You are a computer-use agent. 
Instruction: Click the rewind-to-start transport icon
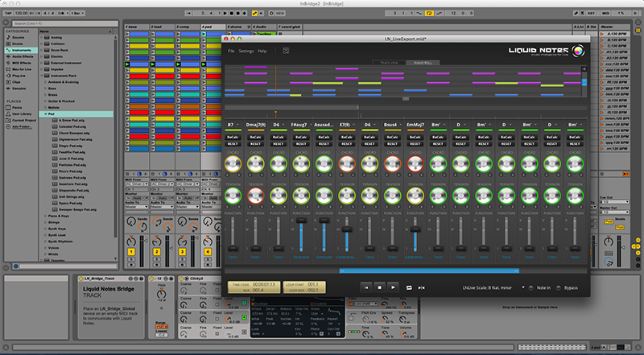tap(365, 287)
